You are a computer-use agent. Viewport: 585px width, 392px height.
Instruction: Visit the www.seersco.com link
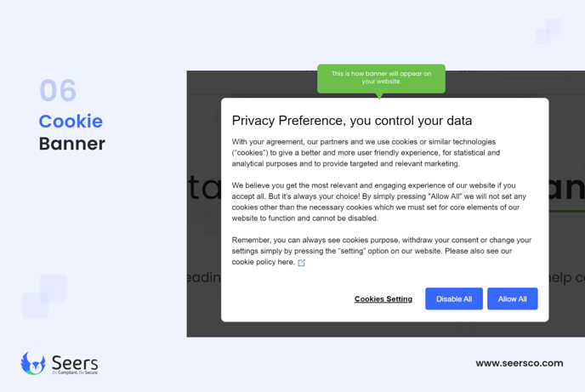(x=520, y=363)
